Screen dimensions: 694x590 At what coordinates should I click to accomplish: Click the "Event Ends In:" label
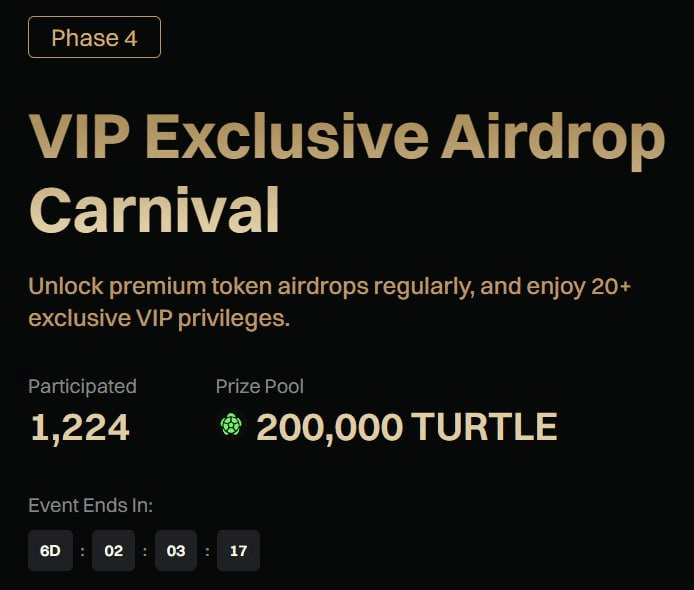(91, 505)
